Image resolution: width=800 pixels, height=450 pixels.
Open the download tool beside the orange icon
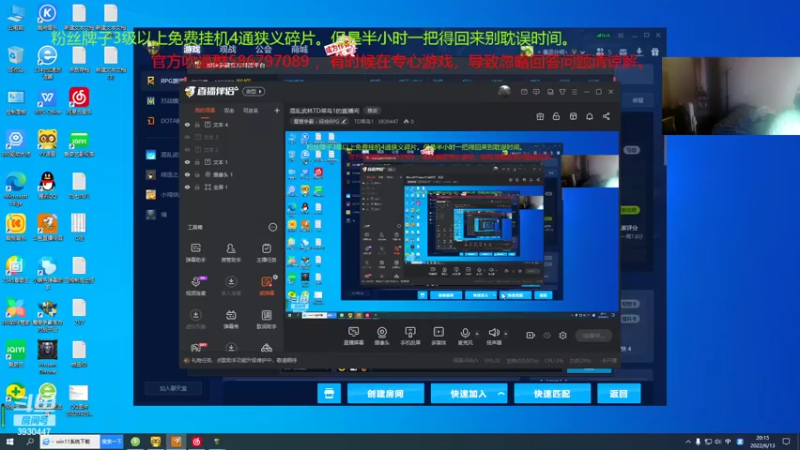pos(231,286)
